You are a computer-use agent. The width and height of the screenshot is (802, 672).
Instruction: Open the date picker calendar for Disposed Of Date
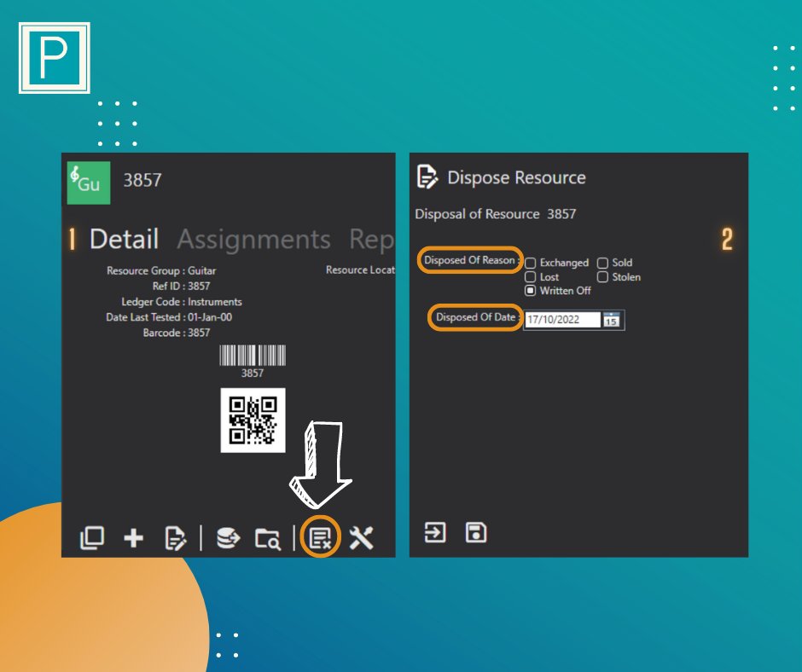click(x=613, y=320)
